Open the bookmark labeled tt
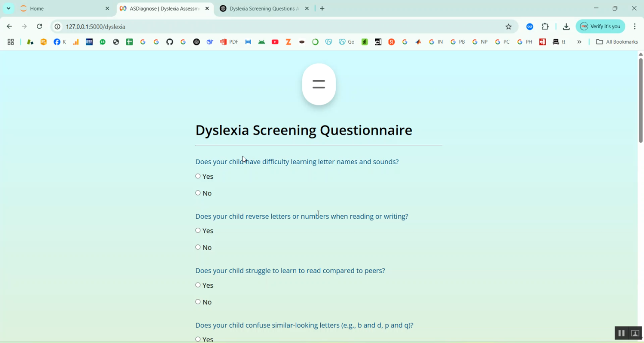The image size is (644, 343). [x=559, y=42]
